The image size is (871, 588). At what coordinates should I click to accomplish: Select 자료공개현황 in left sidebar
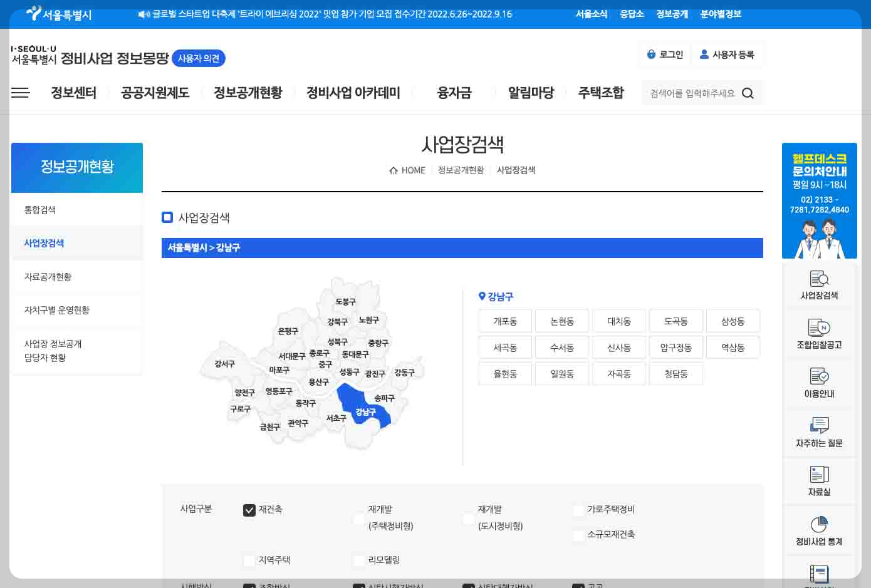[77, 277]
